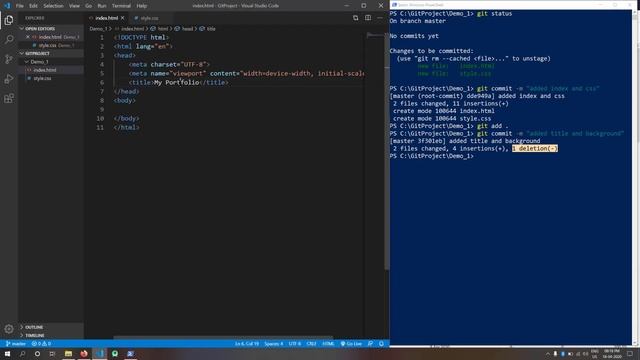The image size is (640, 360).
Task: Click the taskbar search icon
Action: 22,353
